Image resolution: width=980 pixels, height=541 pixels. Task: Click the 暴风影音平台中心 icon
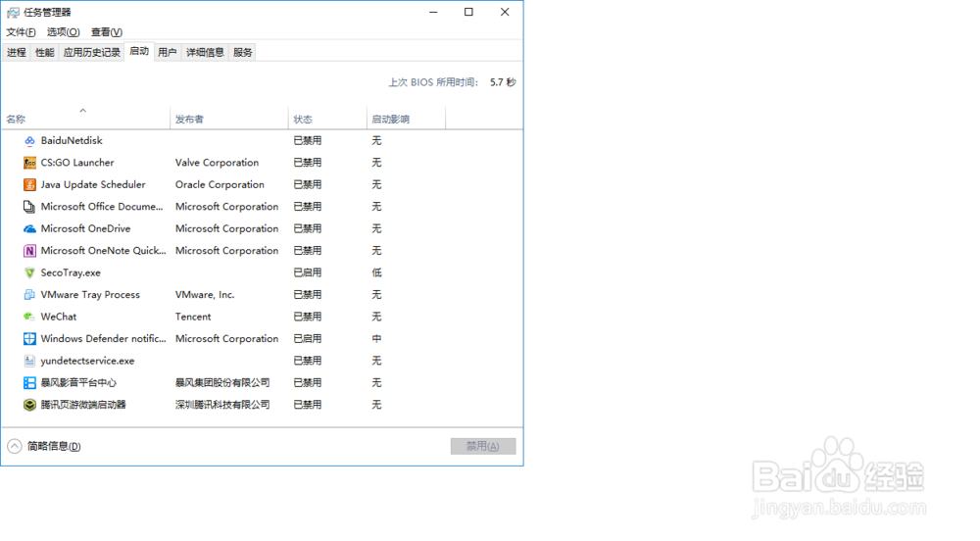point(29,383)
